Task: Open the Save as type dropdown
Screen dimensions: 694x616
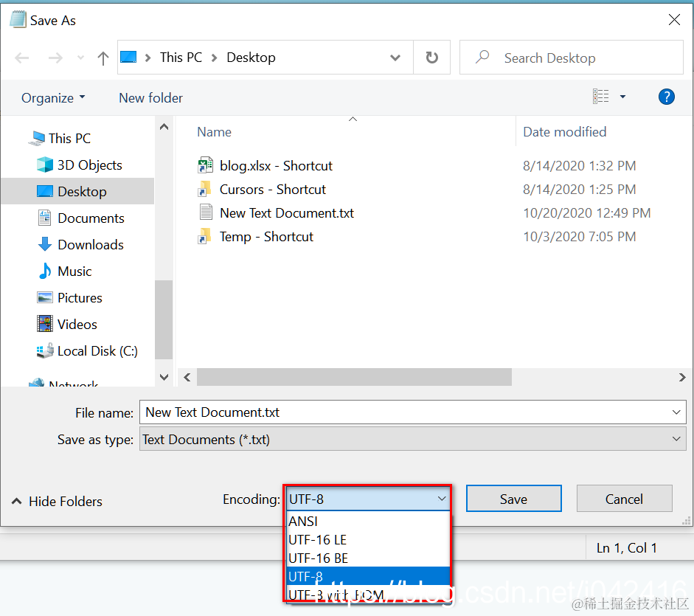Action: pos(412,439)
